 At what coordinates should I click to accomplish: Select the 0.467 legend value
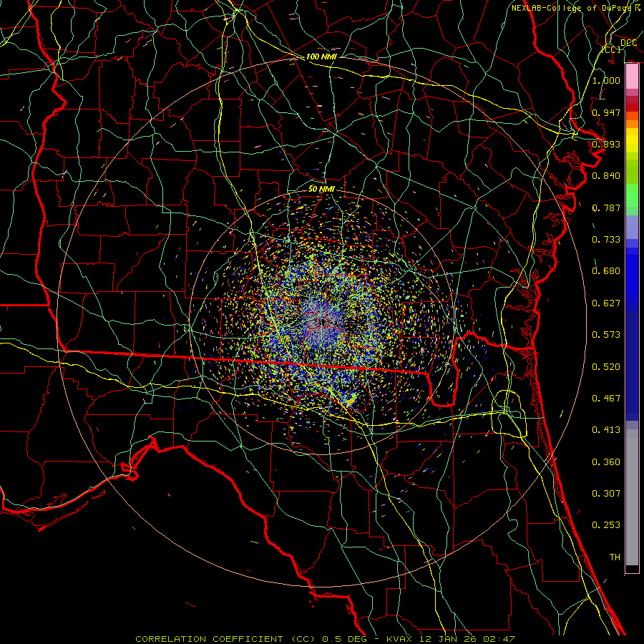606,399
